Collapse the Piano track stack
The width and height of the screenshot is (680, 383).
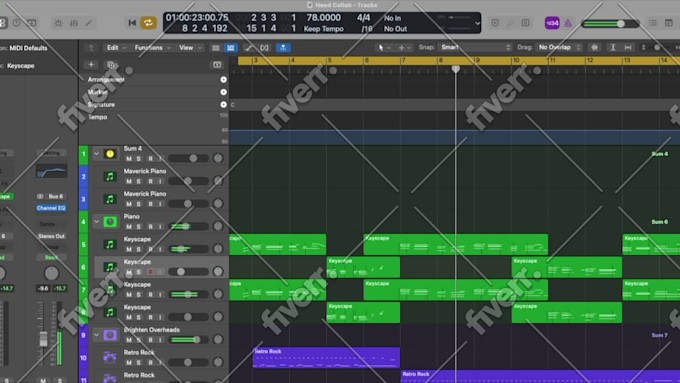coord(96,222)
